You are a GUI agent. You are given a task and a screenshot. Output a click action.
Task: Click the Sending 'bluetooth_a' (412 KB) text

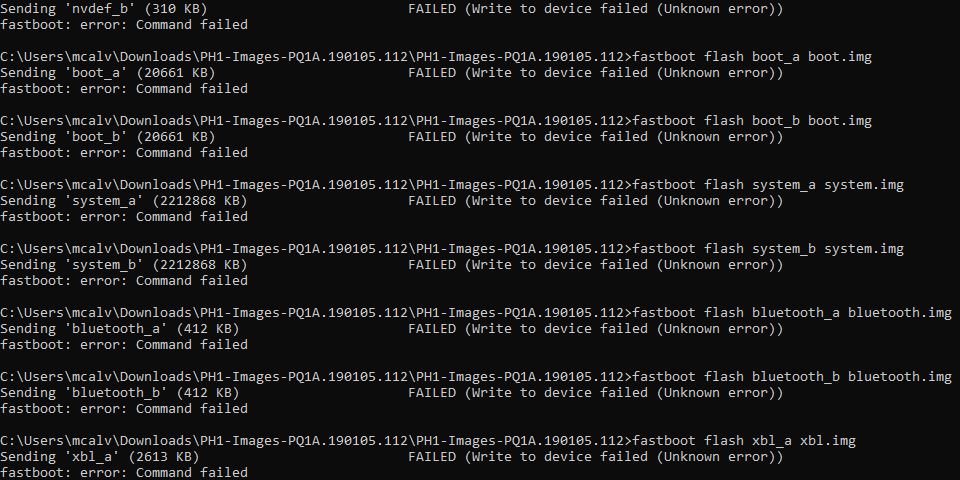tap(119, 329)
